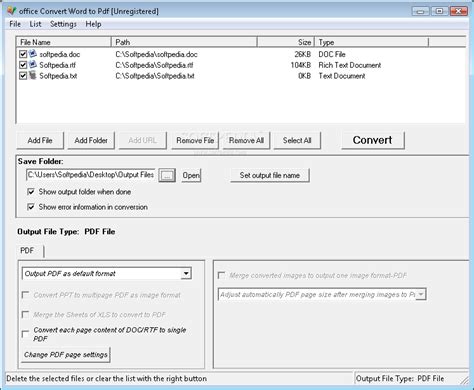Image resolution: width=474 pixels, height=390 pixels.
Task: Click status bar Output File Type: PDF File
Action: point(400,378)
